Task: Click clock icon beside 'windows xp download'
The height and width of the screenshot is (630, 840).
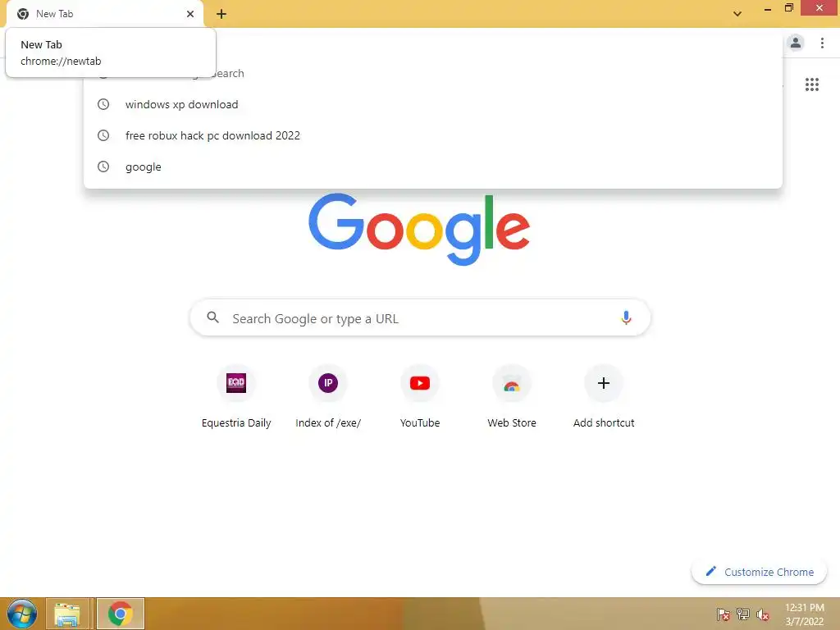Action: point(103,104)
